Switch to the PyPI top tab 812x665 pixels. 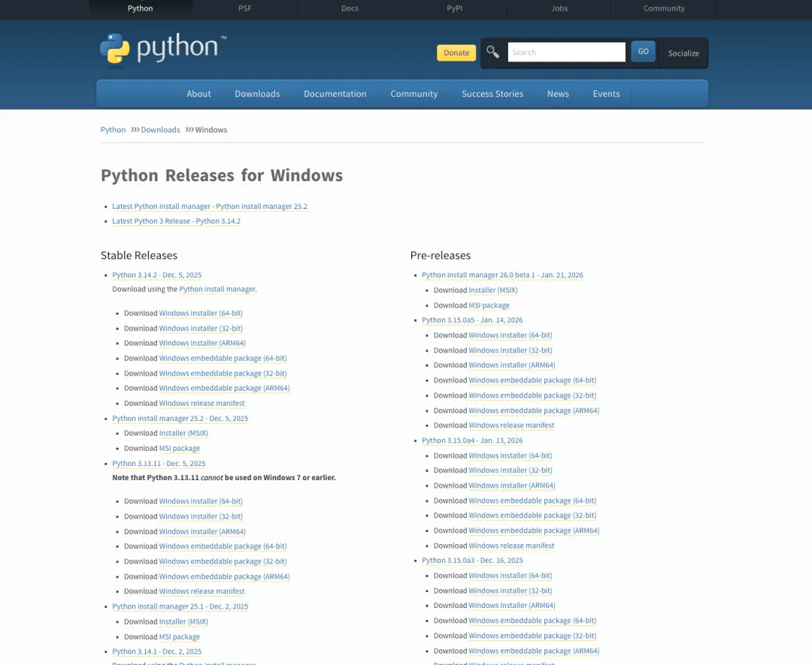pyautogui.click(x=455, y=8)
